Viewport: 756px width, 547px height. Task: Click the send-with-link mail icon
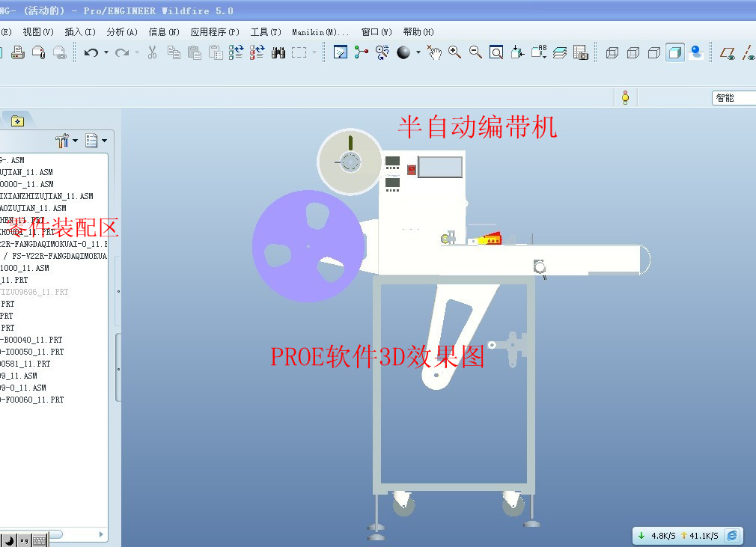coord(59,52)
